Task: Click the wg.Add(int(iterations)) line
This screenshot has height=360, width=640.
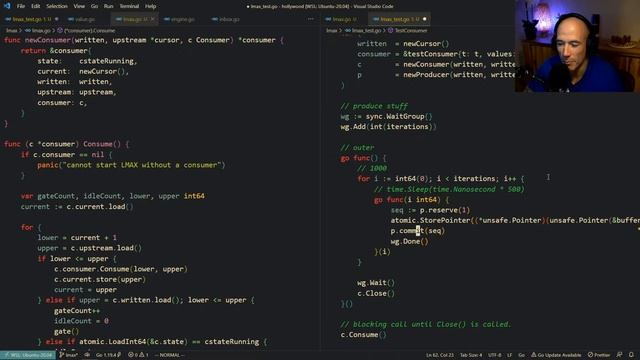Action: [388, 127]
